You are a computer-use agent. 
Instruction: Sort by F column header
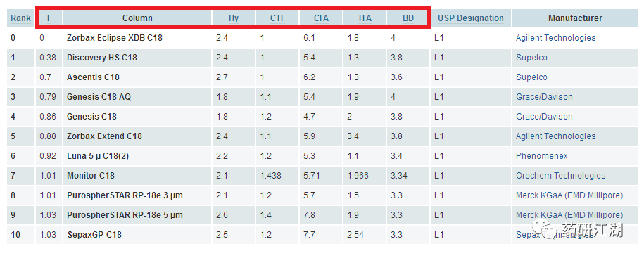[x=49, y=18]
